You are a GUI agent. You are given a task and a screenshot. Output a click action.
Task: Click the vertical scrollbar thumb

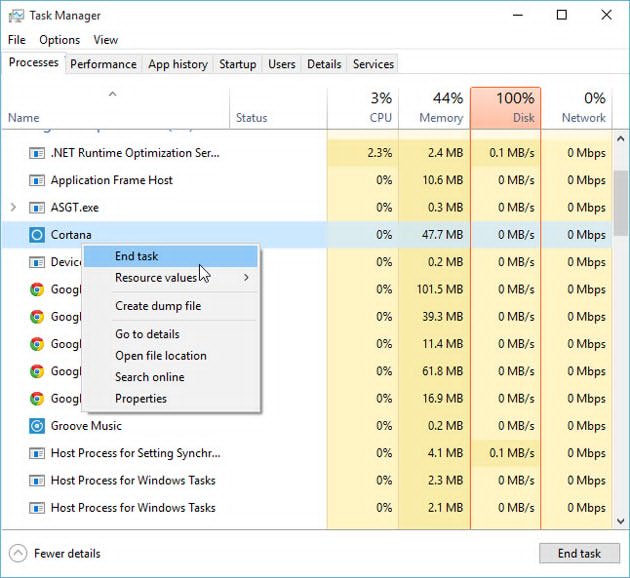(x=621, y=203)
